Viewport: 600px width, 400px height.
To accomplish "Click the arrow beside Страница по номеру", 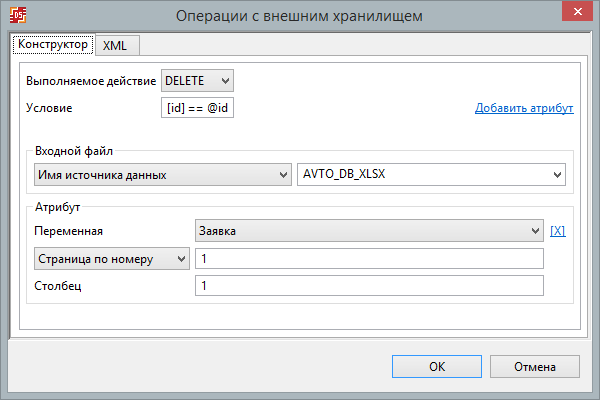I will [181, 259].
